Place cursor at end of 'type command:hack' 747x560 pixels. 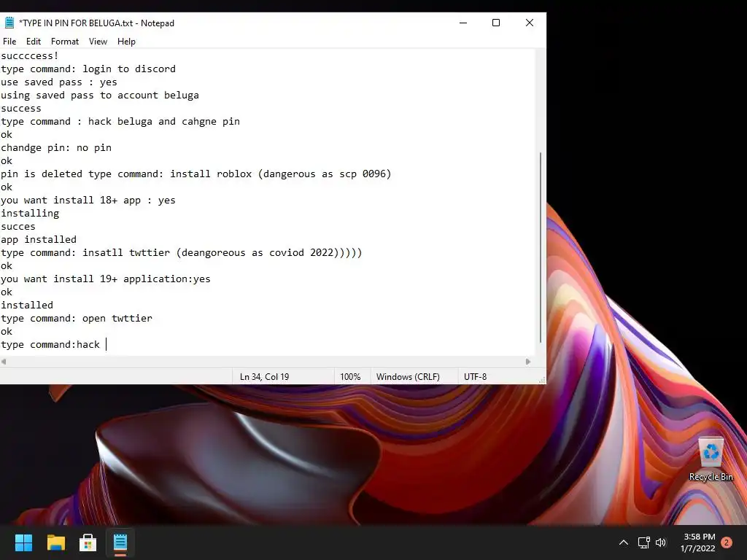tap(106, 344)
